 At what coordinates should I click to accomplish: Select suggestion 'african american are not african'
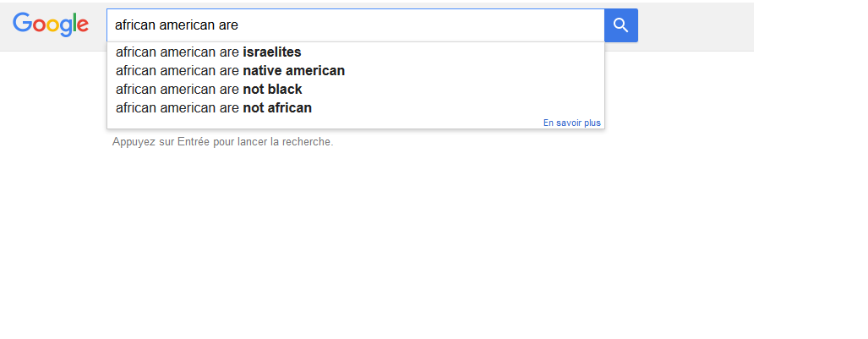(355, 107)
